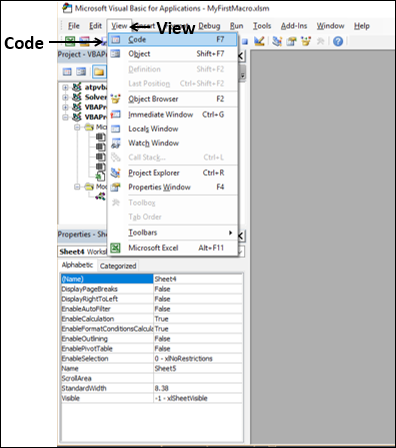Open Watch Window from View menu
This screenshot has height=448, width=396.
[172, 143]
